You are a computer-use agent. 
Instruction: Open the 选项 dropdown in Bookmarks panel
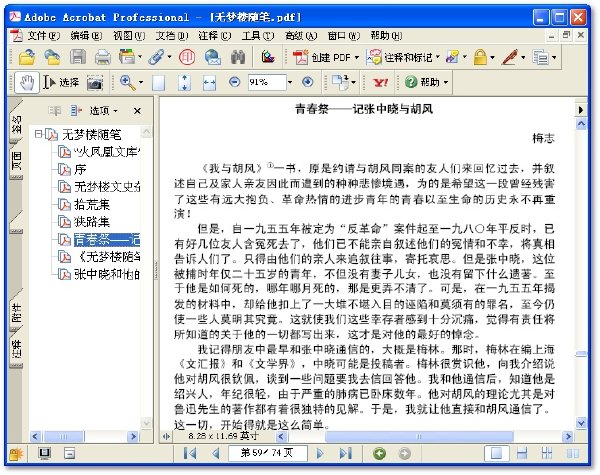(x=104, y=111)
